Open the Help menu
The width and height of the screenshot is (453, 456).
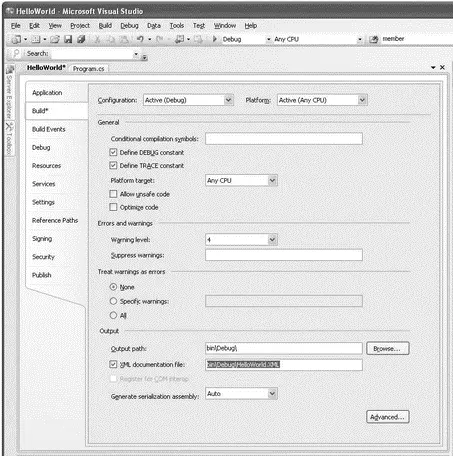tap(251, 26)
